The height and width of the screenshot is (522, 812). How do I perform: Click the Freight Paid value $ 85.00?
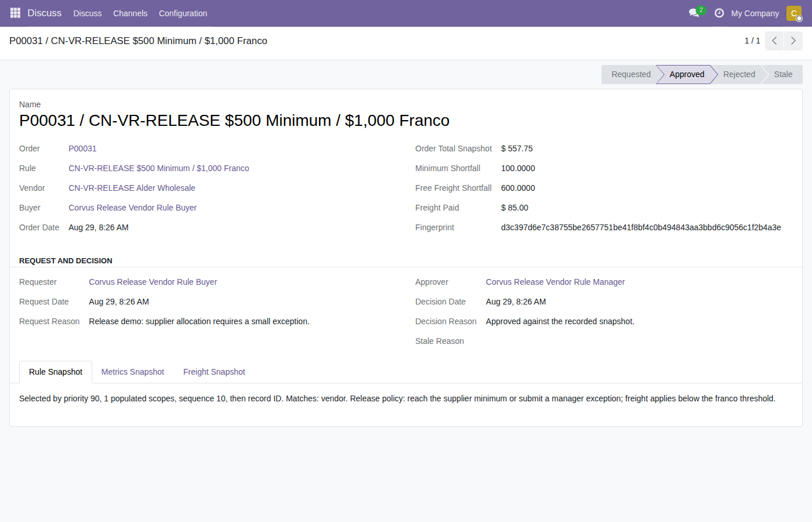pos(514,208)
